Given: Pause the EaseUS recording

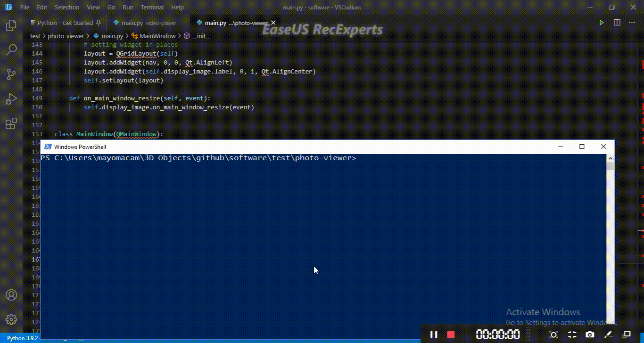Looking at the screenshot, I should [x=434, y=335].
